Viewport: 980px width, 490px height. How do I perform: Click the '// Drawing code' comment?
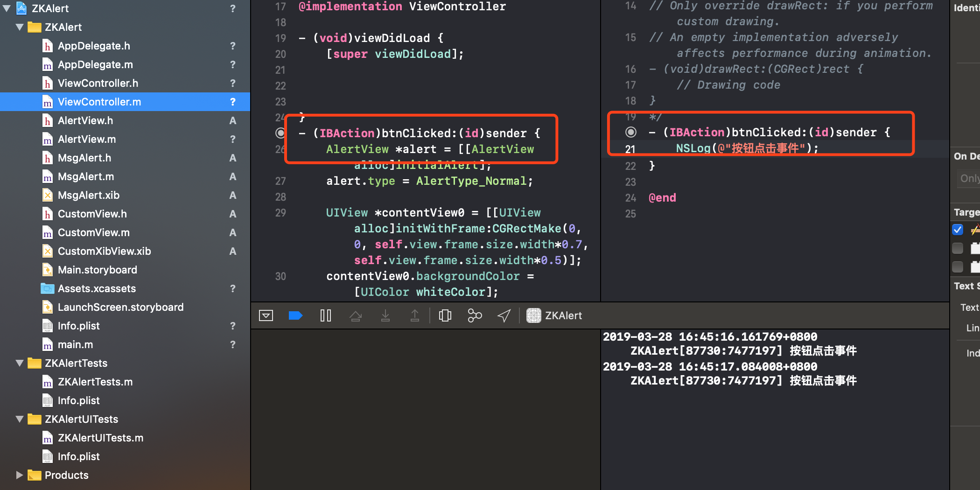point(728,85)
